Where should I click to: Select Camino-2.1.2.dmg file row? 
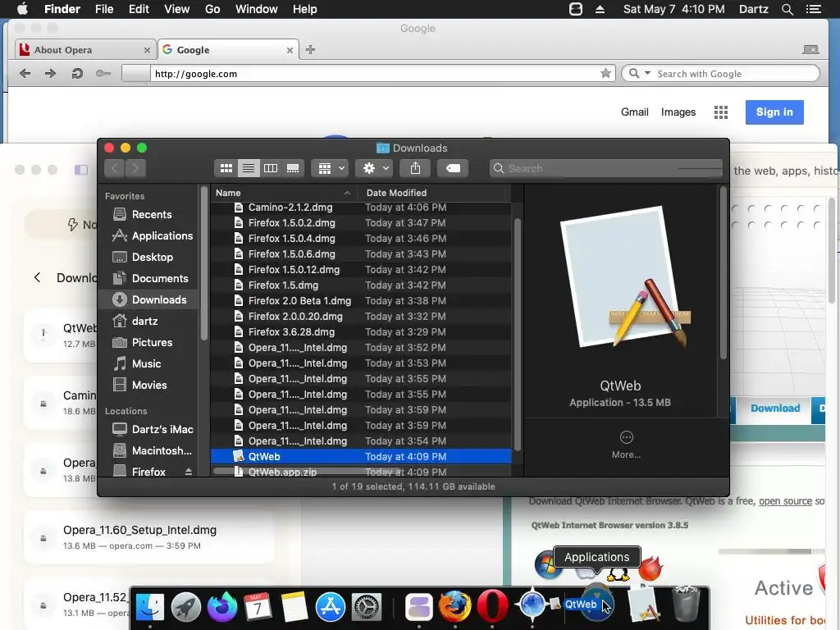point(361,208)
